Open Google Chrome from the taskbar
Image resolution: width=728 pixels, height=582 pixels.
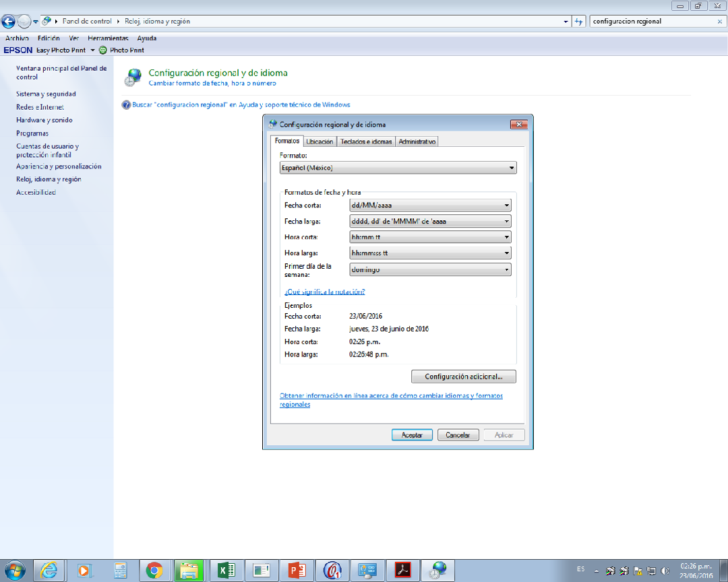[x=154, y=571]
